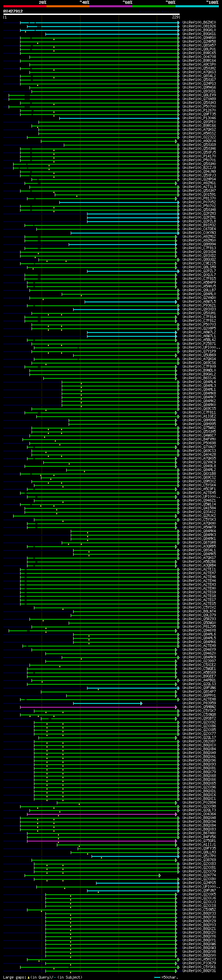222x980 pixels.
Task: Open hit UniRef100_A3QRB5
Action: point(199,546)
